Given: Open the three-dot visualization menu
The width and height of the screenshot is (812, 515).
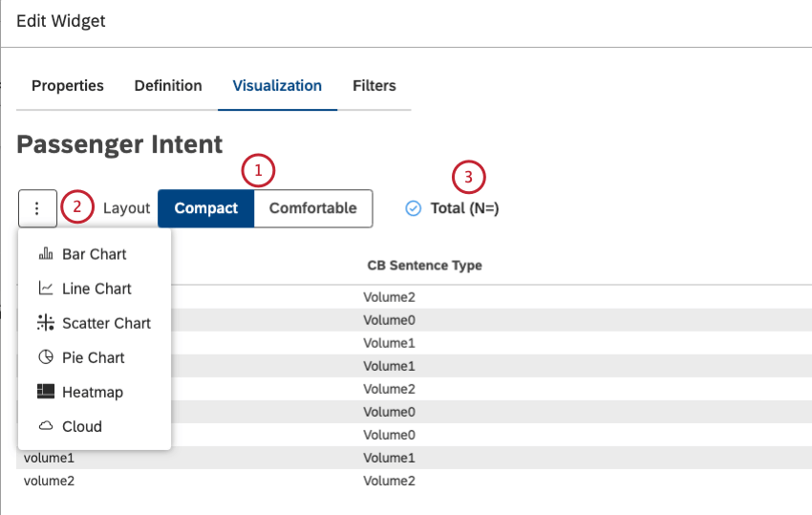Looking at the screenshot, I should coord(37,208).
